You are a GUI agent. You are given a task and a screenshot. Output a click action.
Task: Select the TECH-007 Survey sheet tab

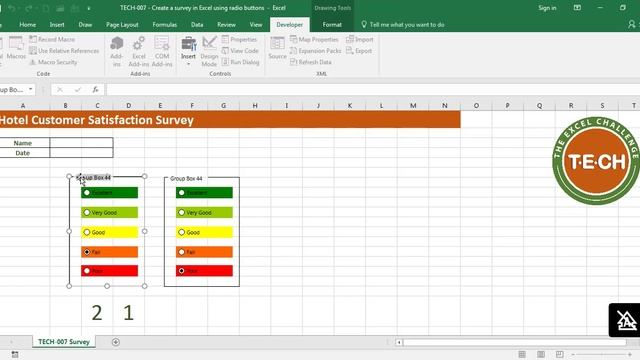coord(64,342)
